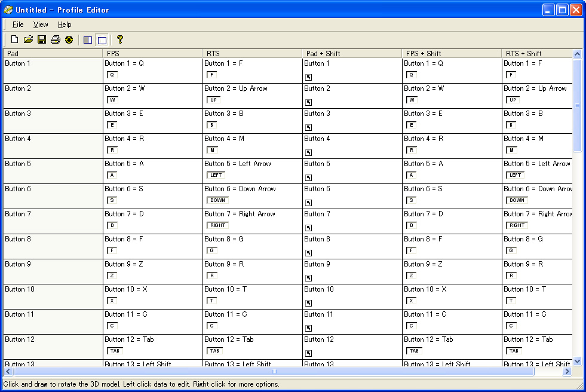Edit 'Button 10 = T' in RTS column
Viewport: 586px width, 392px height.
coord(252,297)
